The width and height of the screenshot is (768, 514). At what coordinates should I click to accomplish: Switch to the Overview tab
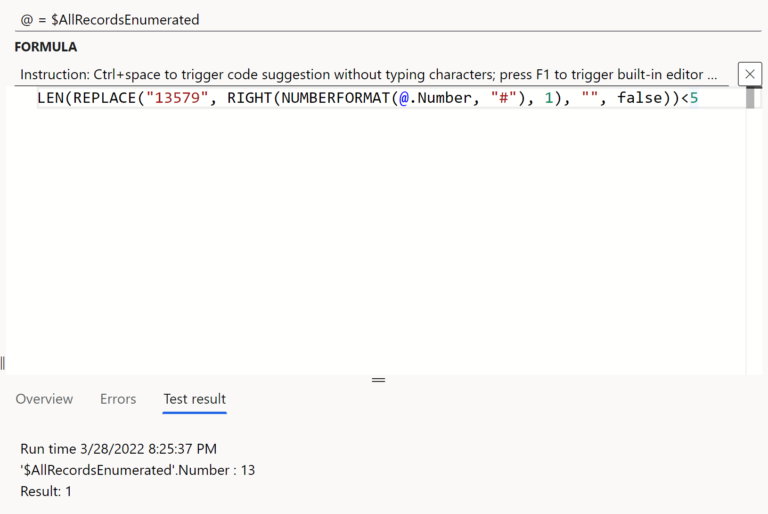44,399
